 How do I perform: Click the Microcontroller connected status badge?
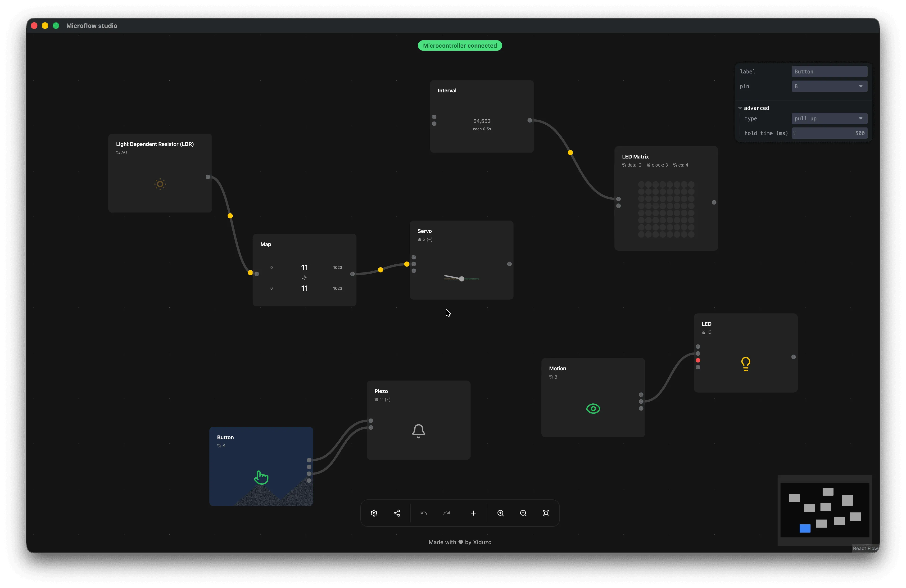[x=460, y=46]
